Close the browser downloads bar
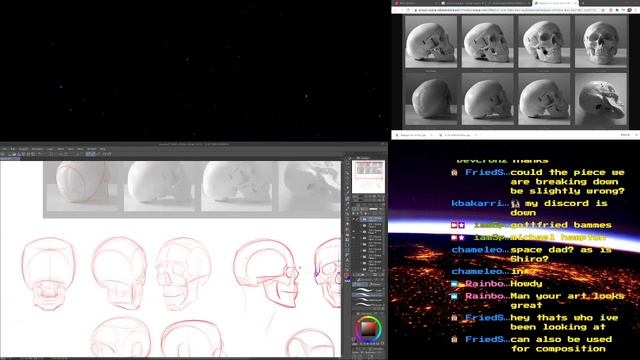The height and width of the screenshot is (360, 640). click(x=637, y=135)
